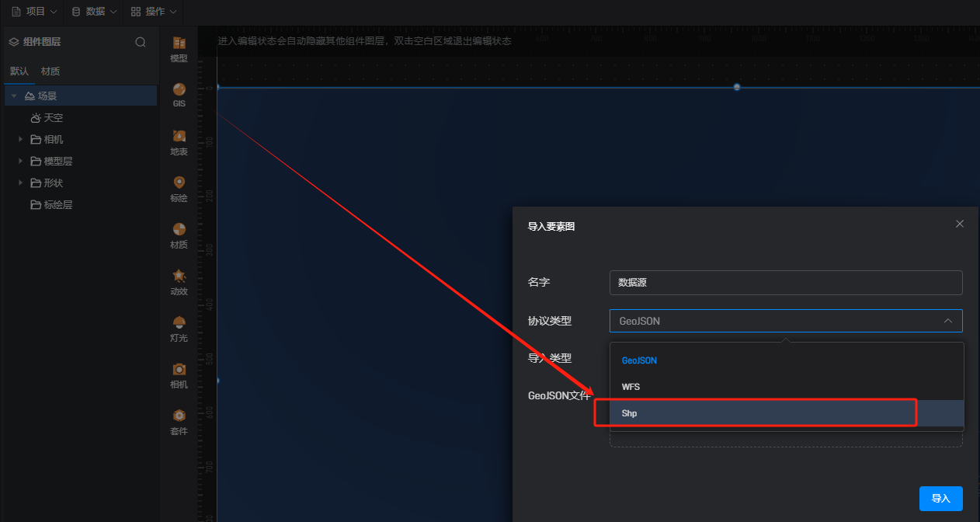Click the 导入 button
Image resolution: width=980 pixels, height=522 pixels.
tap(940, 499)
